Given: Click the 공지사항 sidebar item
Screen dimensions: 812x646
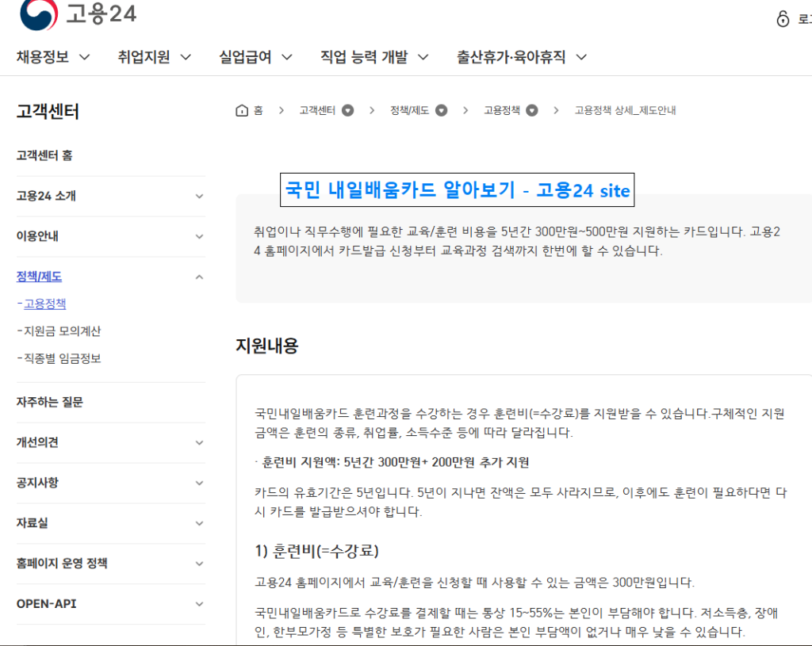Looking at the screenshot, I should click(x=37, y=483).
